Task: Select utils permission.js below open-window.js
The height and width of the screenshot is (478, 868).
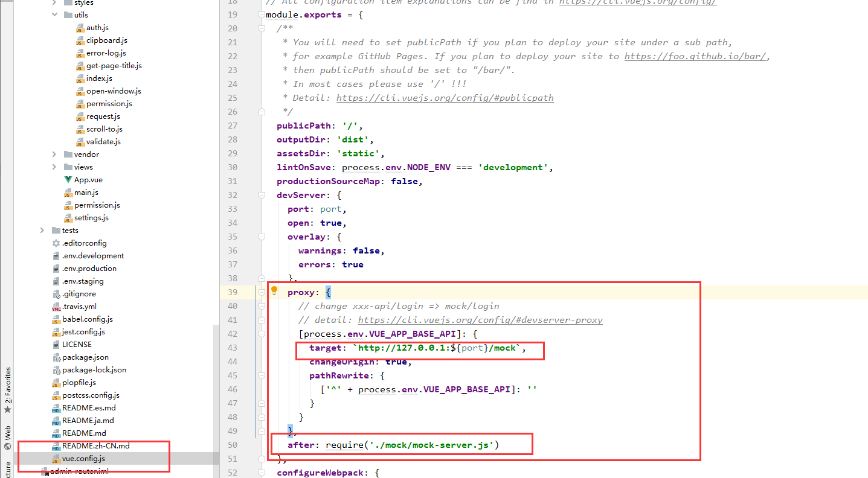Action: click(x=109, y=104)
